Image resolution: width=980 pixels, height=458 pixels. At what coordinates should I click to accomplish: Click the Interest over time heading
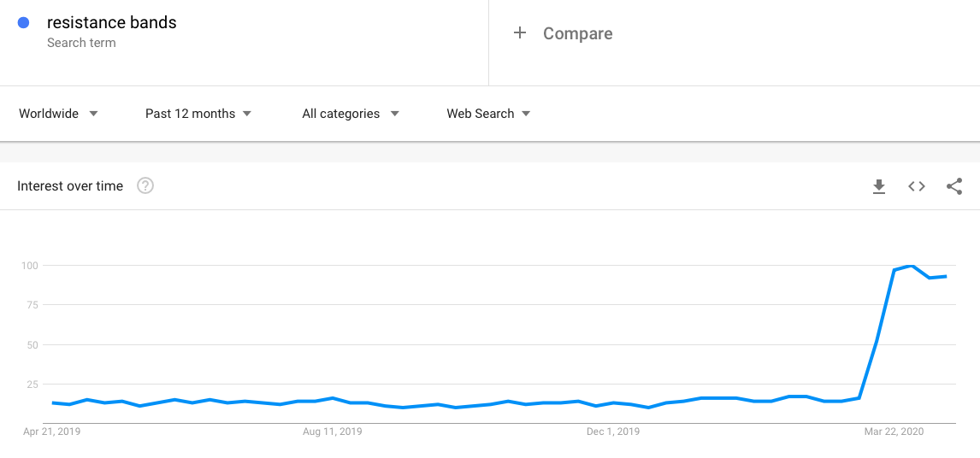click(x=70, y=186)
